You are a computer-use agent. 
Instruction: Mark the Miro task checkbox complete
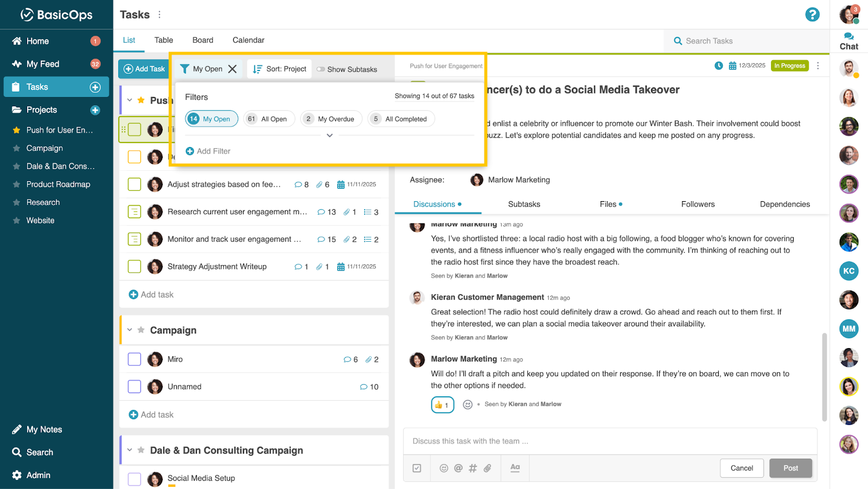click(x=135, y=359)
